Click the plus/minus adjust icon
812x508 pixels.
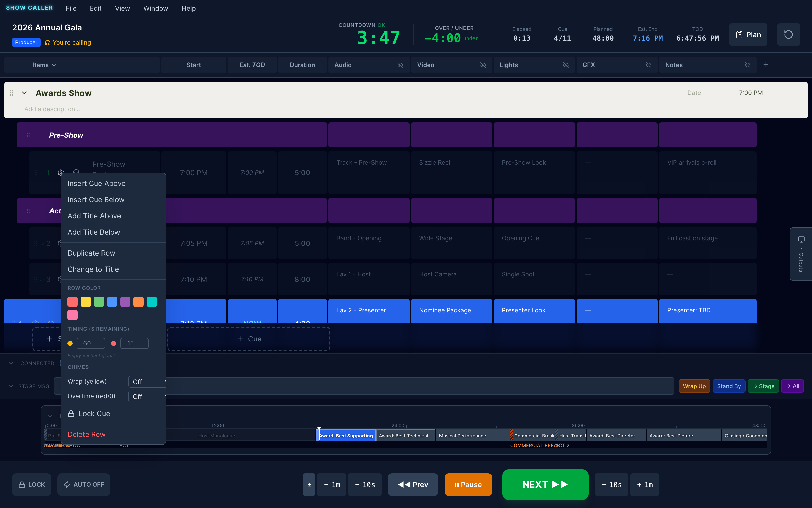309,485
